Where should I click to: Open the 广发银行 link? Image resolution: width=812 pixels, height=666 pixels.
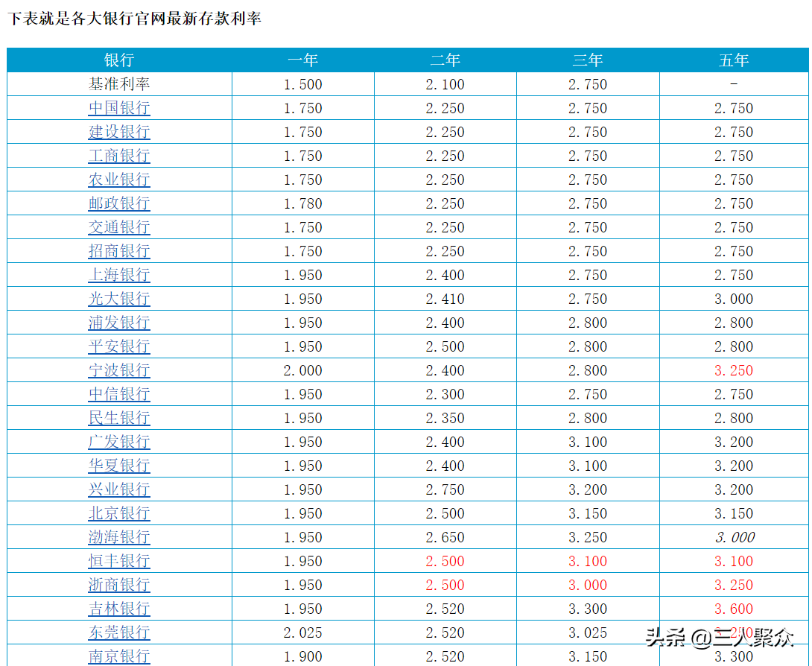119,441
